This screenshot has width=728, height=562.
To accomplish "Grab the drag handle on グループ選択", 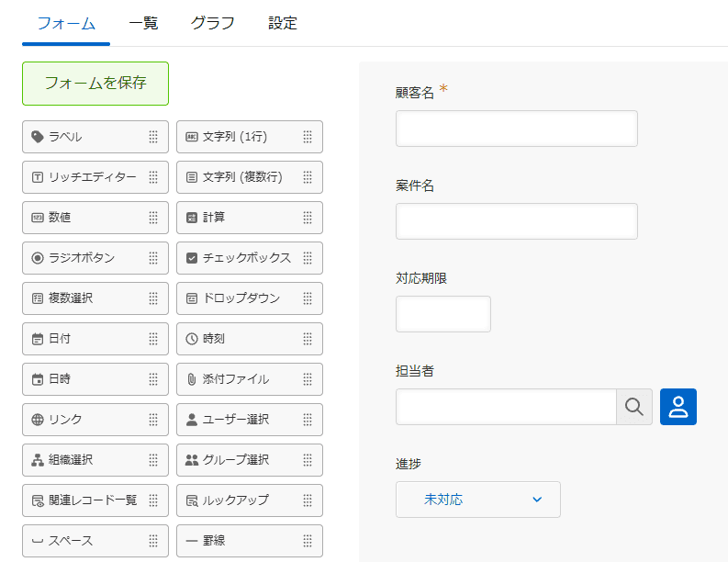I will click(x=308, y=460).
